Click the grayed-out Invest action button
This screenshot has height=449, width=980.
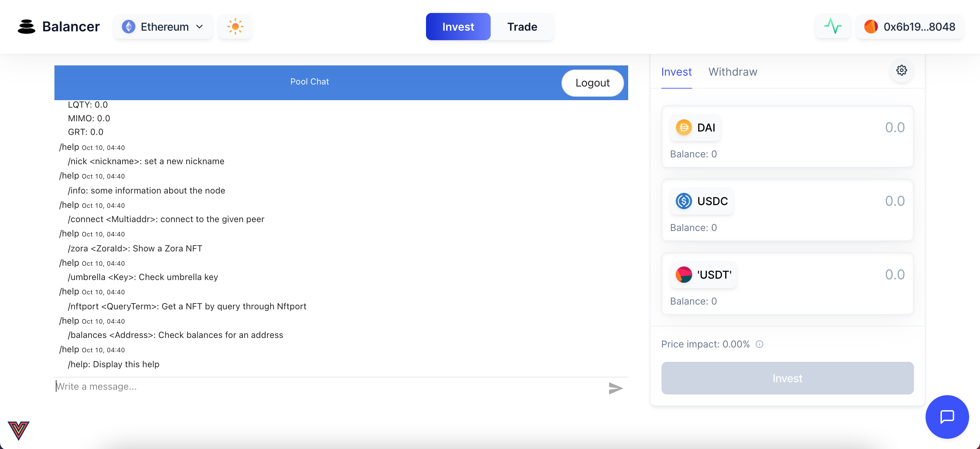[787, 378]
